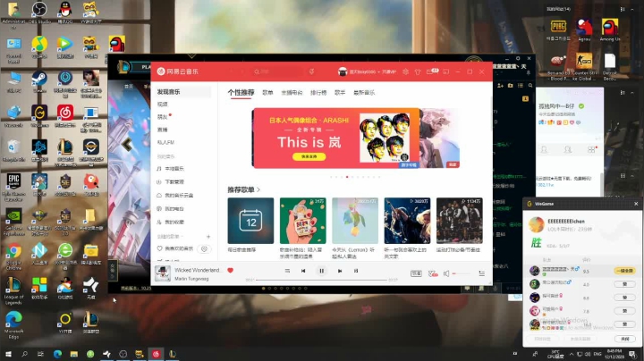
Task: Click the voice recognition microphone icon in header
Action: (312, 71)
